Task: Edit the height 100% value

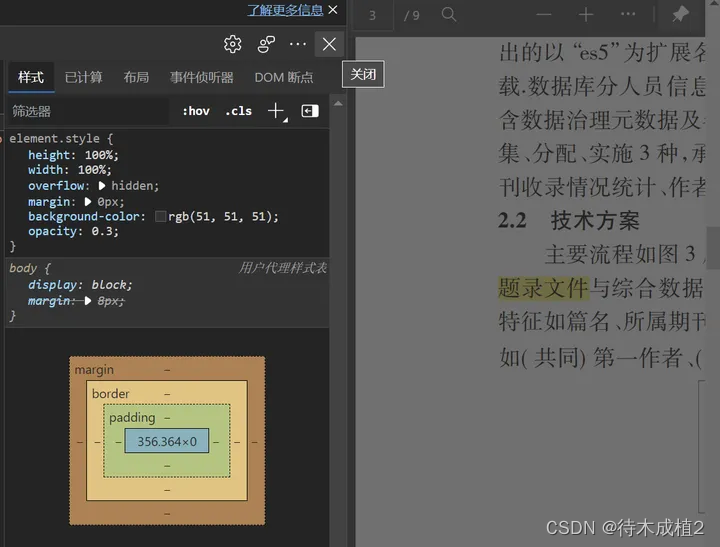Action: coord(99,155)
